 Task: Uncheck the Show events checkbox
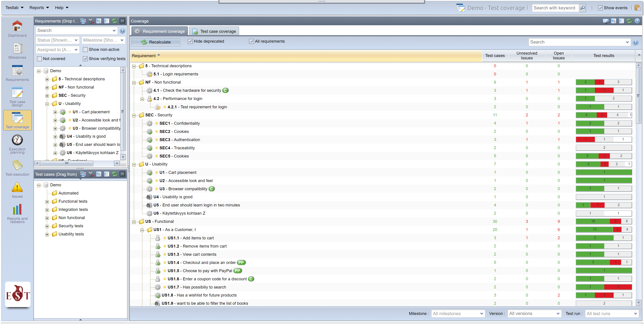point(600,8)
